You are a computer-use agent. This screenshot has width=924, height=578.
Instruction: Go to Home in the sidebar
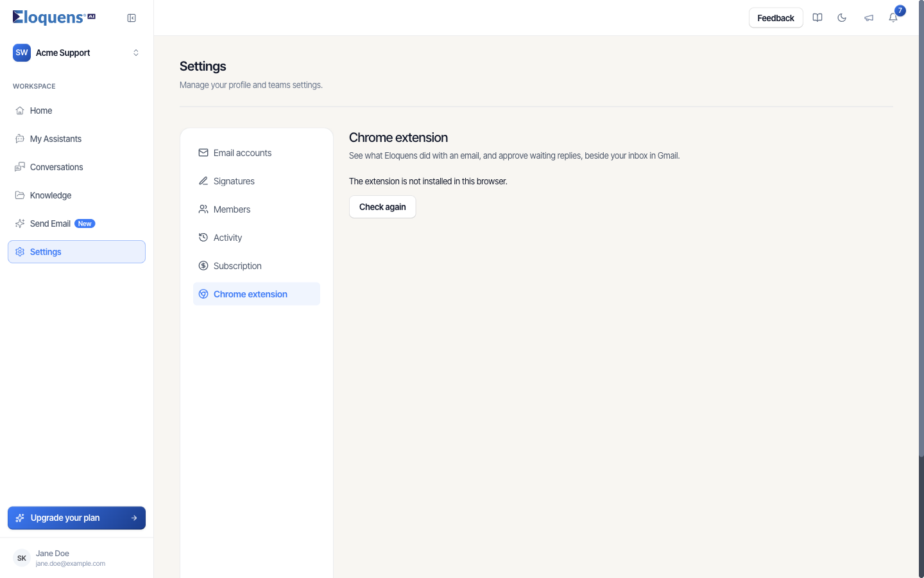click(x=76, y=110)
